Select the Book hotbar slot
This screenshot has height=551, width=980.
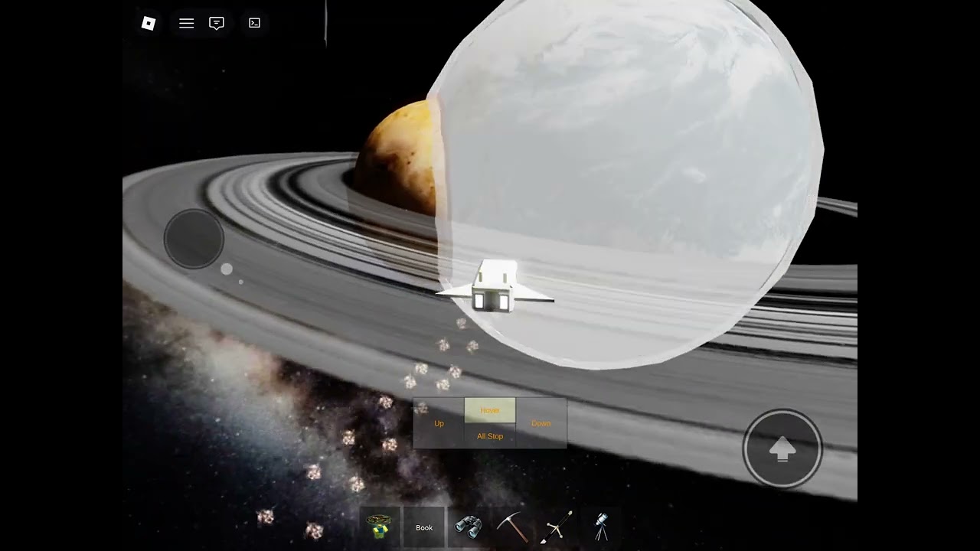(424, 527)
